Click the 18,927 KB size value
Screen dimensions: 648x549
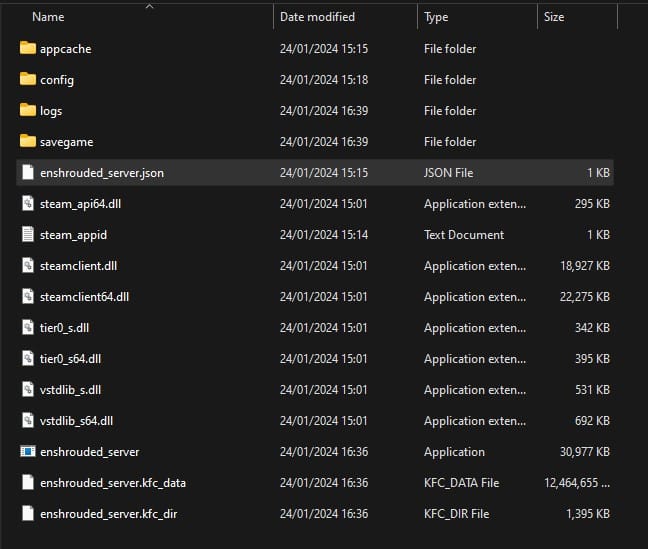[585, 266]
